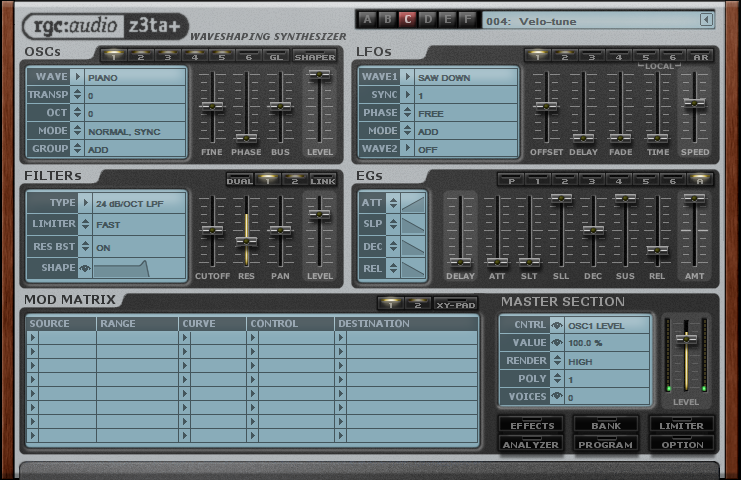Open the OPTION page
Screen dimensions: 741x480
682,444
